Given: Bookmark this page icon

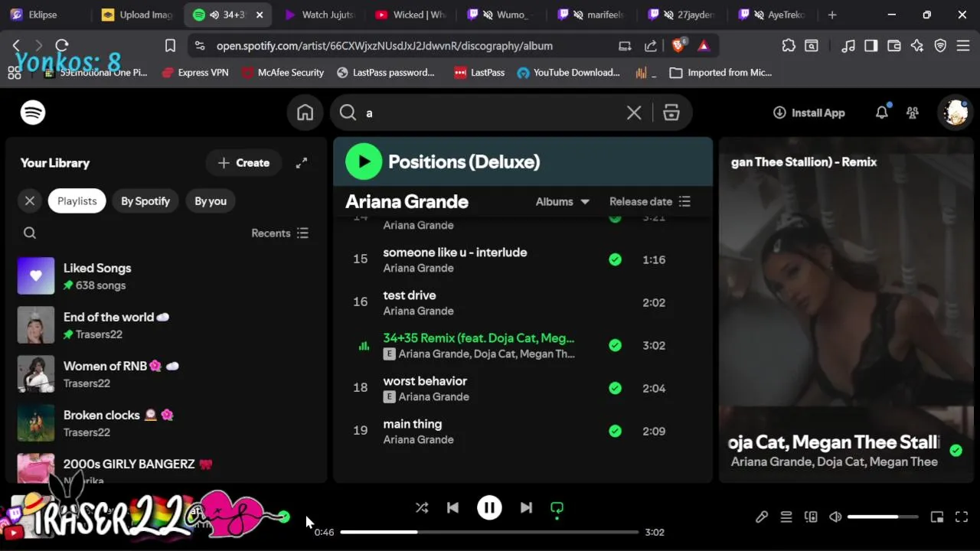Looking at the screenshot, I should [170, 46].
